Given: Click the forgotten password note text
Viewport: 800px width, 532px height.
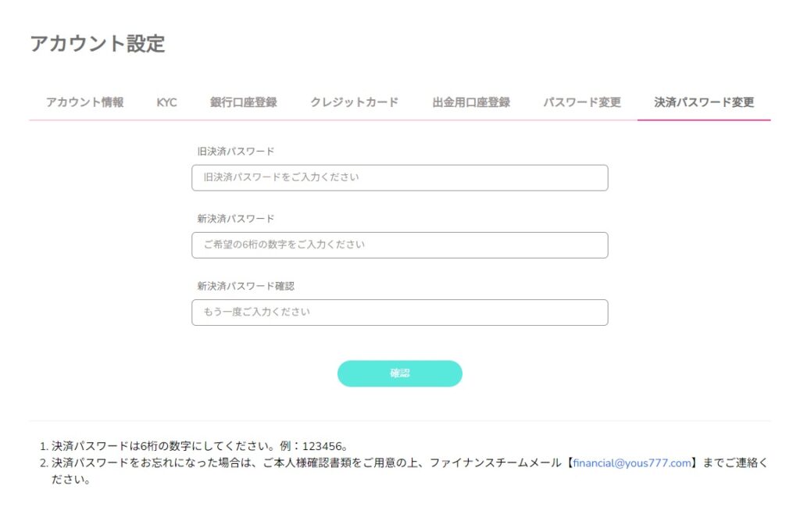Looking at the screenshot, I should 234,462.
